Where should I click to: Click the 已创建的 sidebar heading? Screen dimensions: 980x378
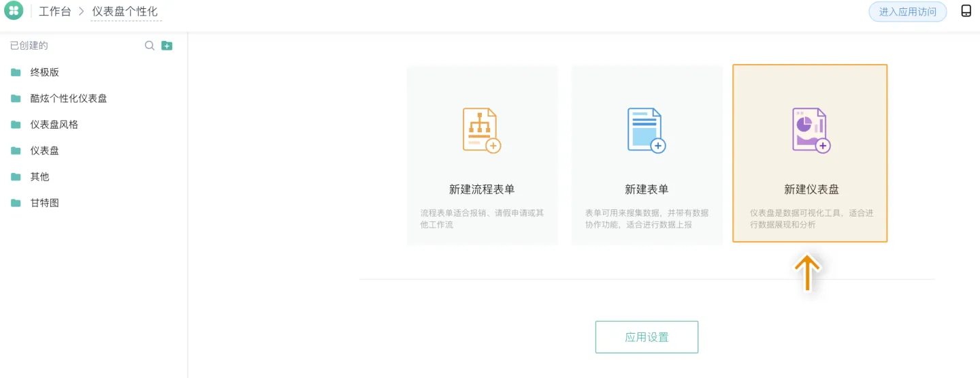(x=29, y=46)
